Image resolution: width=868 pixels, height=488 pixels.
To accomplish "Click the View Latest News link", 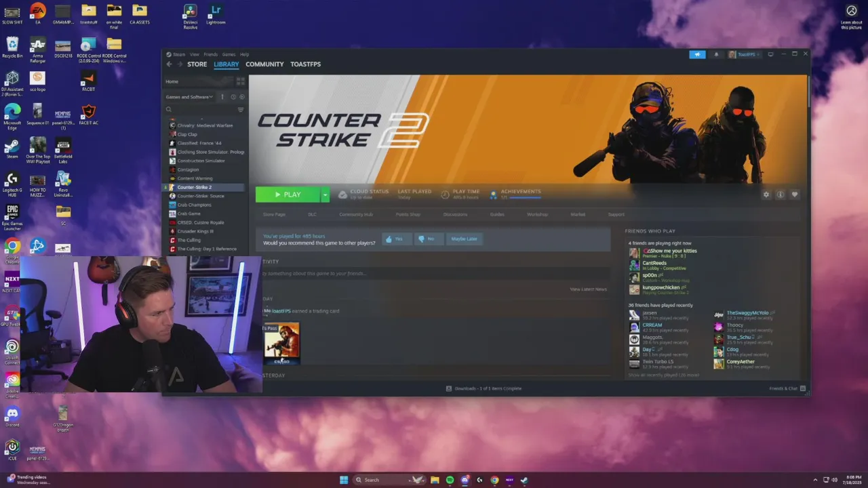I will [588, 289].
